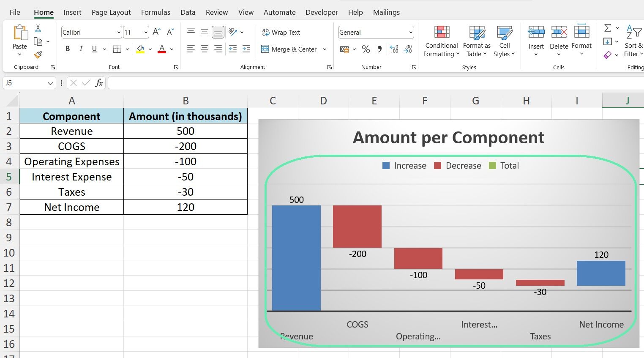This screenshot has height=358, width=644.
Task: Select cell containing Net Income
Action: (x=72, y=207)
